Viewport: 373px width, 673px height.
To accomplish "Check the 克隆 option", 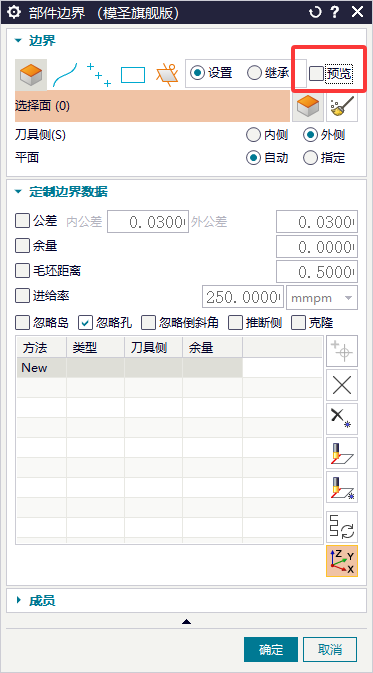I will point(298,323).
